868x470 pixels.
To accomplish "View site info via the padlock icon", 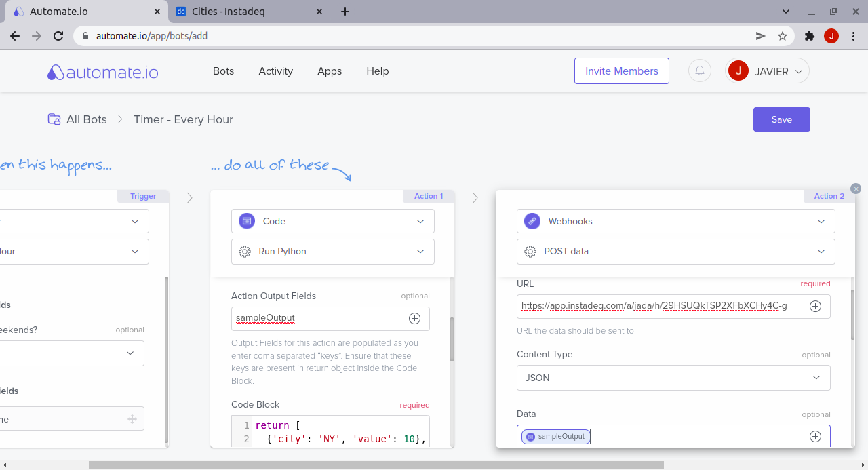I will point(85,36).
